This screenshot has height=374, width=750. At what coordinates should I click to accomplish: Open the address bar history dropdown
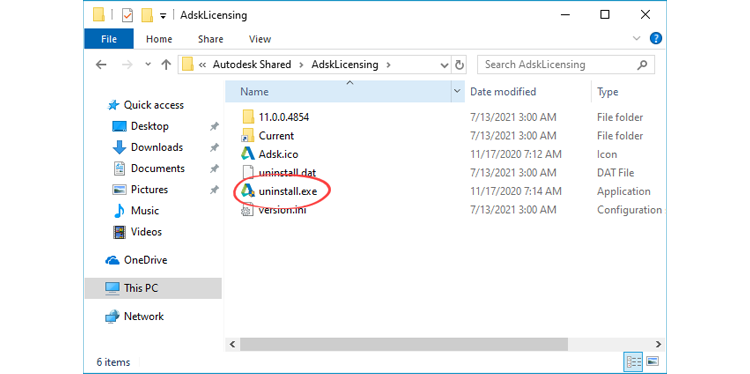(x=444, y=65)
